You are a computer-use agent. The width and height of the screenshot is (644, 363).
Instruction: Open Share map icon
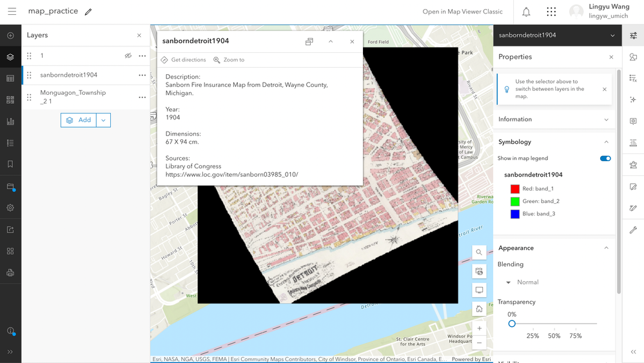(x=11, y=230)
